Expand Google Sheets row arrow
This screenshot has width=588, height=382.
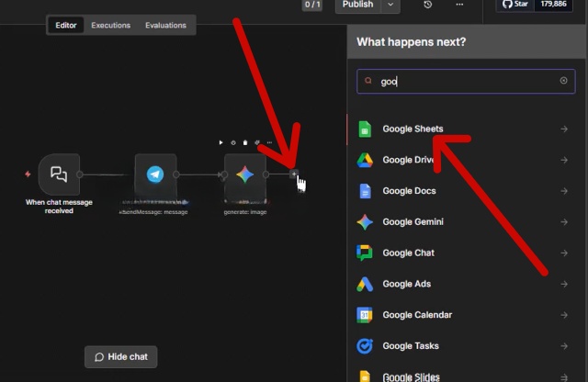click(564, 129)
